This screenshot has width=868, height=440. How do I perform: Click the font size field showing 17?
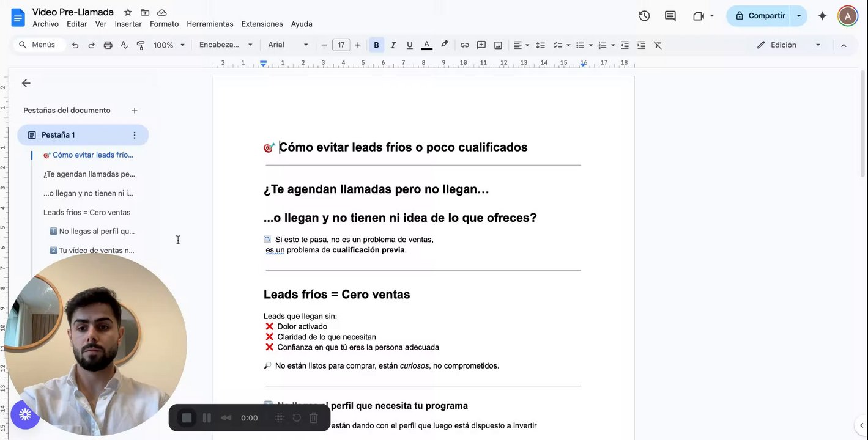coord(341,45)
